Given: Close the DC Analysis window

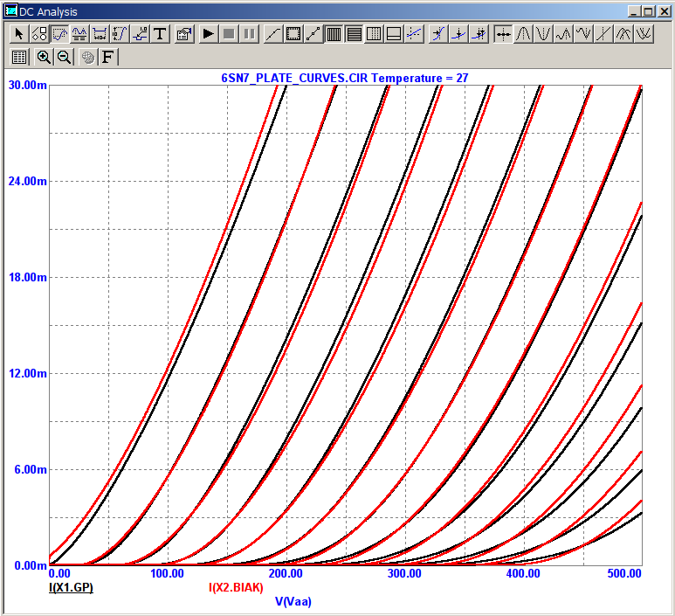Looking at the screenshot, I should pyautogui.click(x=665, y=11).
